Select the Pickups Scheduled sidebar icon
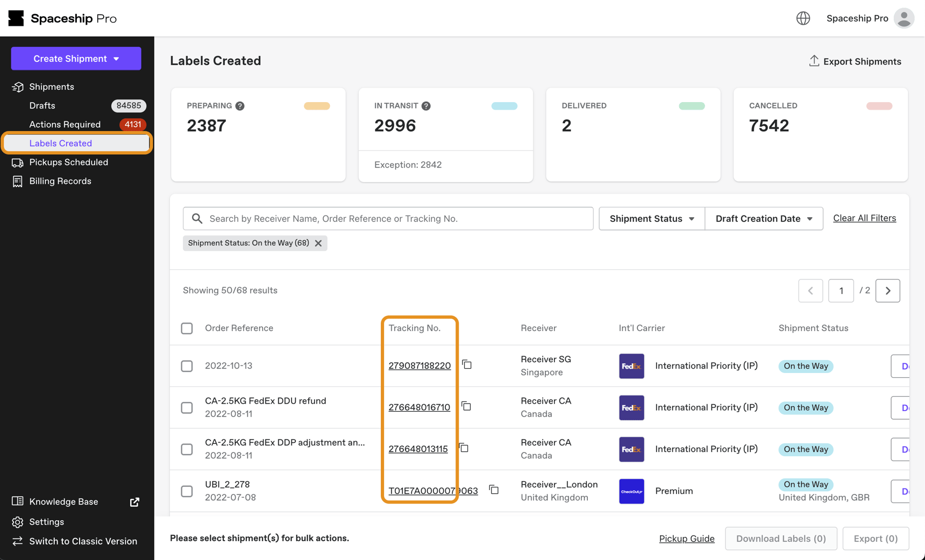This screenshot has width=925, height=560. tap(17, 162)
